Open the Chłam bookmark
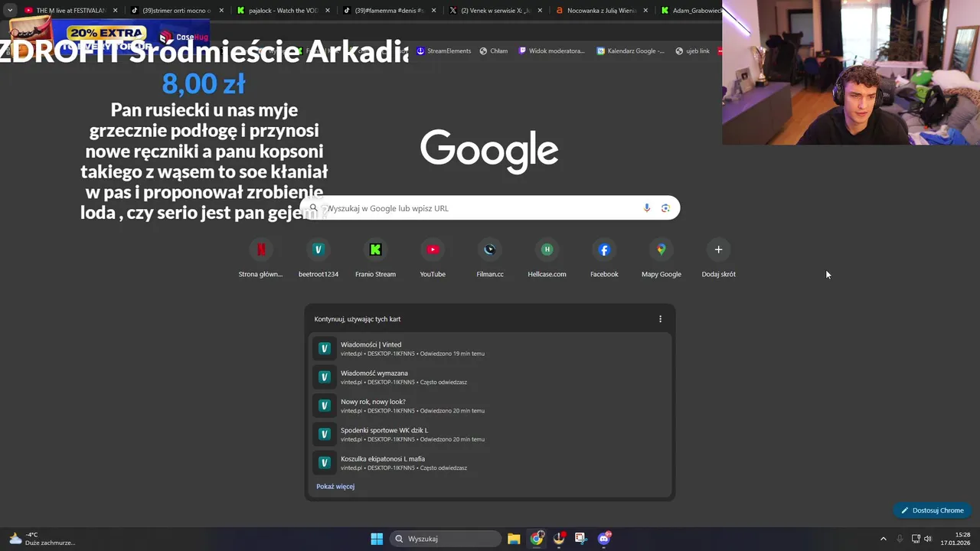Viewport: 980px width, 551px height. 494,51
